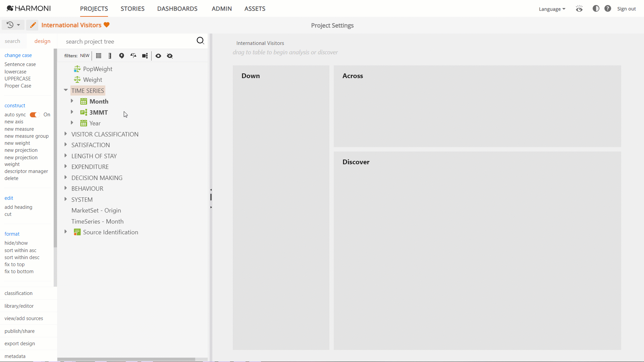Expand LENGTH OF STAY group
This screenshot has width=644, height=362.
coord(65,156)
